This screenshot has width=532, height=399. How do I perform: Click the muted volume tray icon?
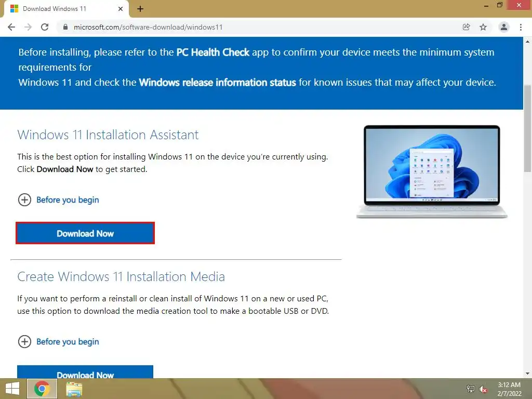(483, 389)
